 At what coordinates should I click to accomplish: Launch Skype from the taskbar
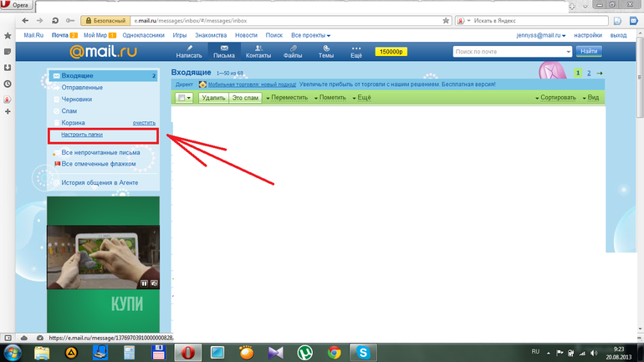(x=364, y=353)
